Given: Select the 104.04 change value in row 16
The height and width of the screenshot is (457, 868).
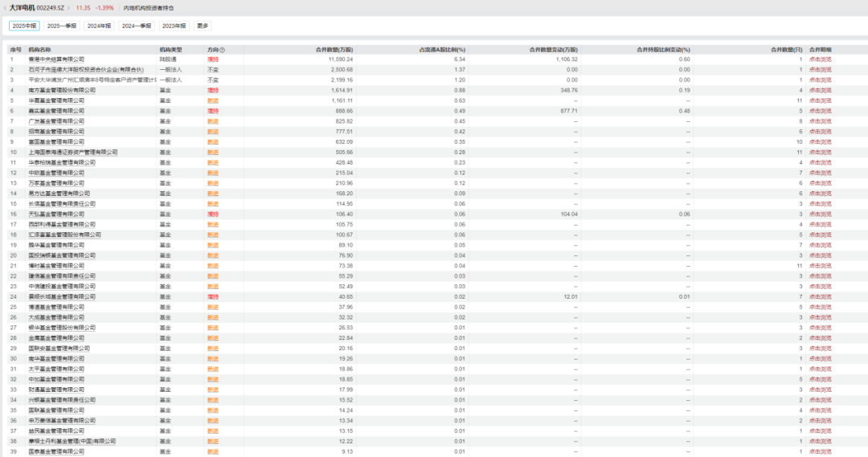Looking at the screenshot, I should [x=569, y=214].
